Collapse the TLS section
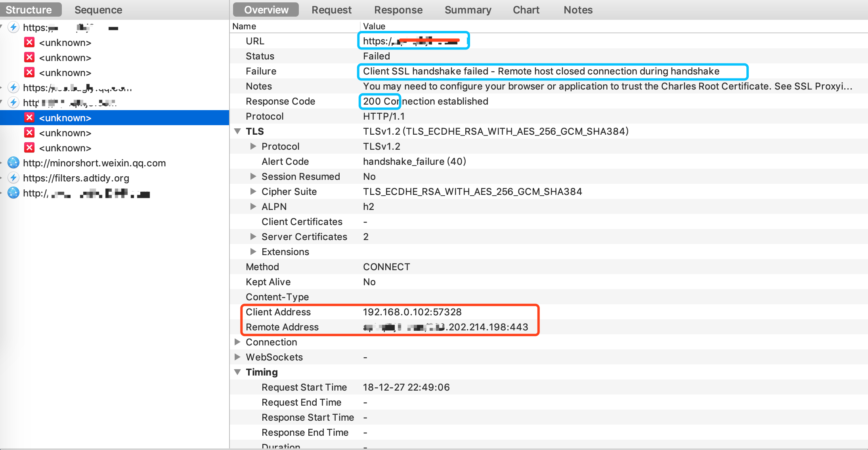 [x=237, y=131]
